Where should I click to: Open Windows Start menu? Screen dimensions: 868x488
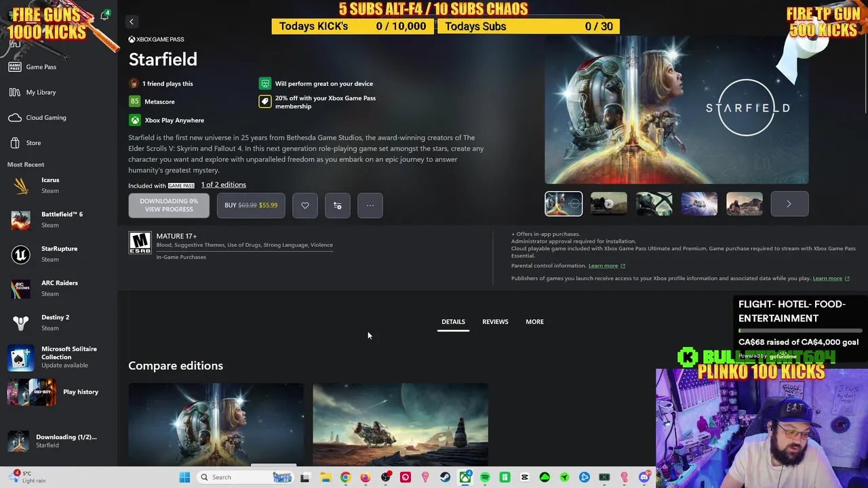pos(184,477)
